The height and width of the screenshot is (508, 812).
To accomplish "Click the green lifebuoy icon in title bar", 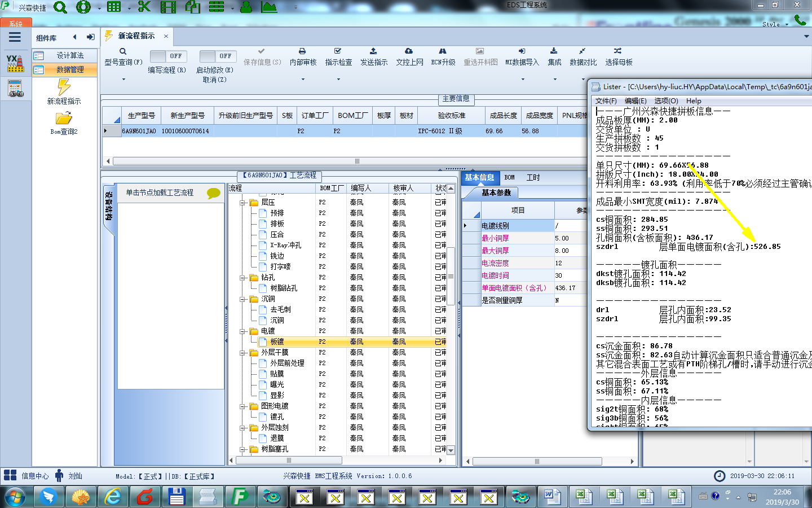I will pyautogui.click(x=83, y=7).
